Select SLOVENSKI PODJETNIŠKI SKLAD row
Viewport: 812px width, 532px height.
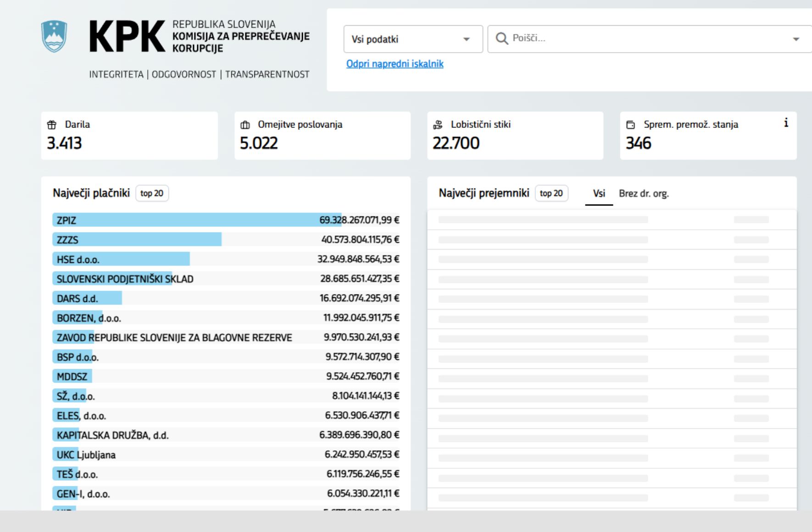(x=226, y=278)
